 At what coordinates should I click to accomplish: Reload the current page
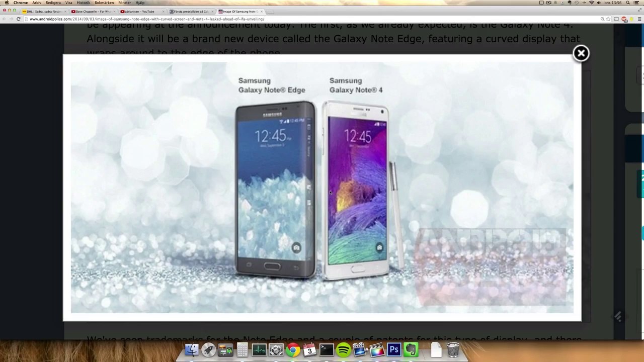tap(19, 19)
